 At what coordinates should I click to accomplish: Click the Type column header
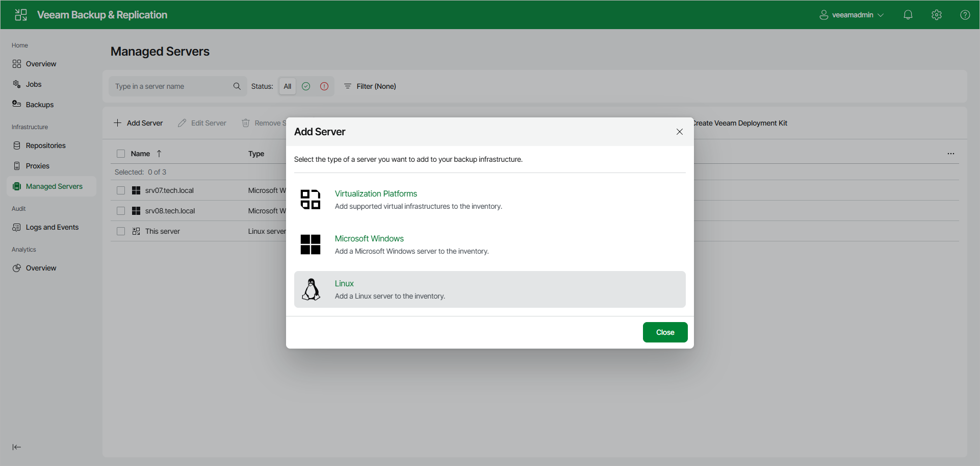[256, 154]
